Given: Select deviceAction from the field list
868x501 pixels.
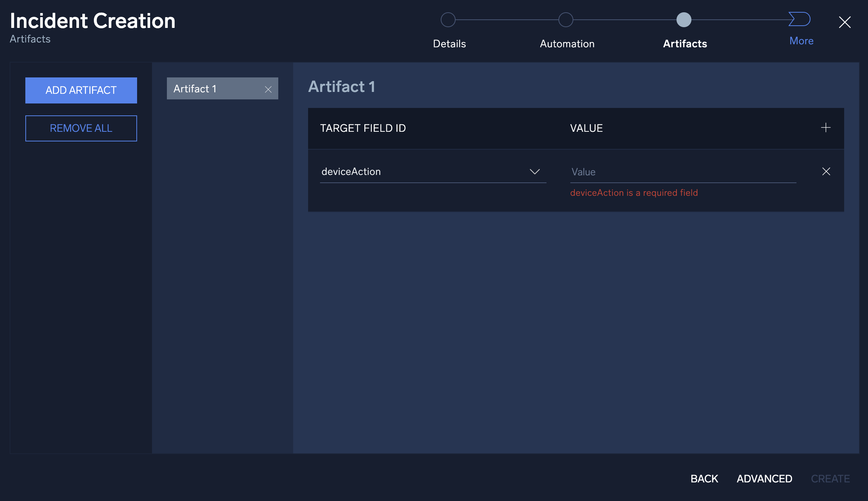Looking at the screenshot, I should click(351, 172).
